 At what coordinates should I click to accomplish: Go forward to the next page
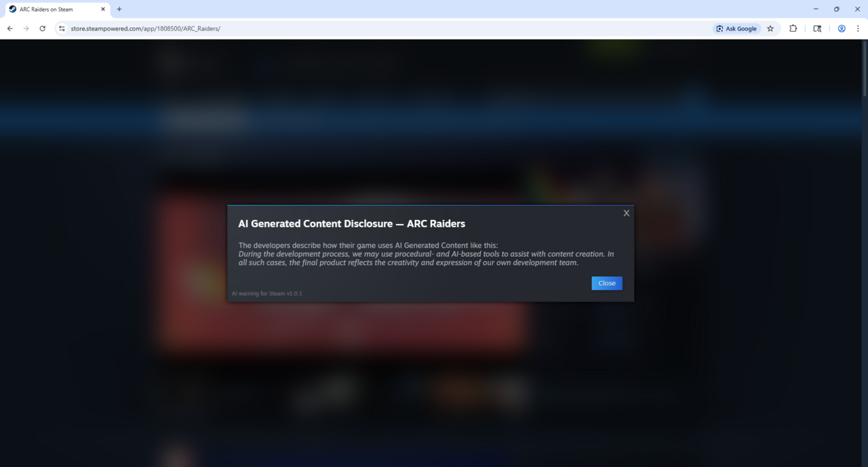[x=26, y=29]
